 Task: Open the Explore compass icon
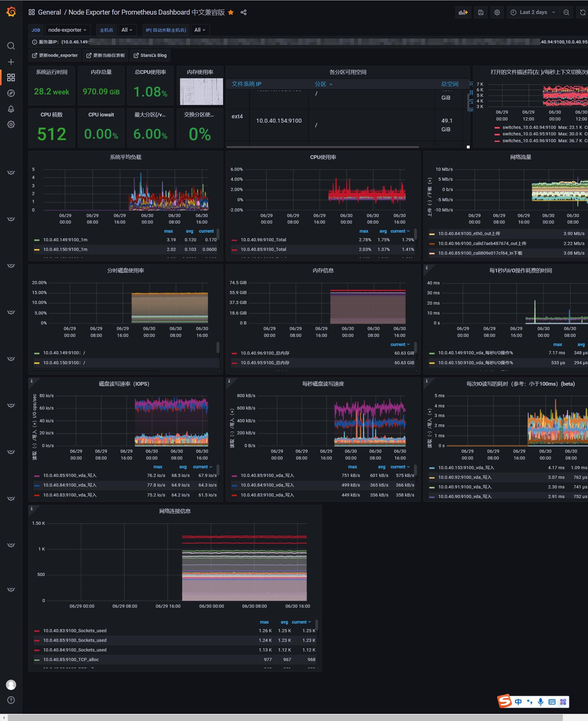[x=11, y=93]
